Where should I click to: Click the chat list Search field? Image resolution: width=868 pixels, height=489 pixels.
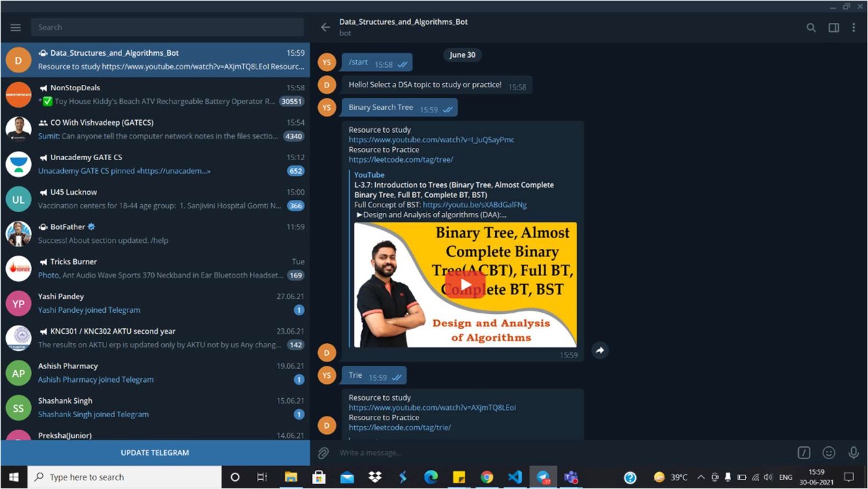167,27
